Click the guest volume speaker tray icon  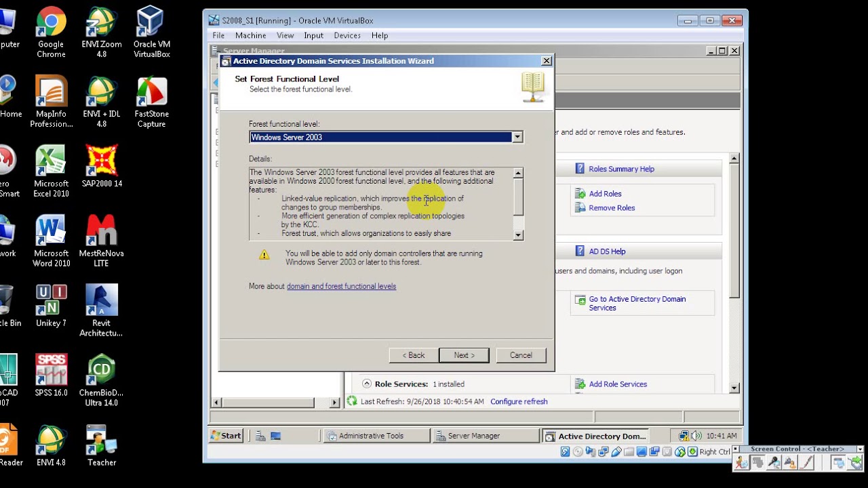pyautogui.click(x=696, y=436)
